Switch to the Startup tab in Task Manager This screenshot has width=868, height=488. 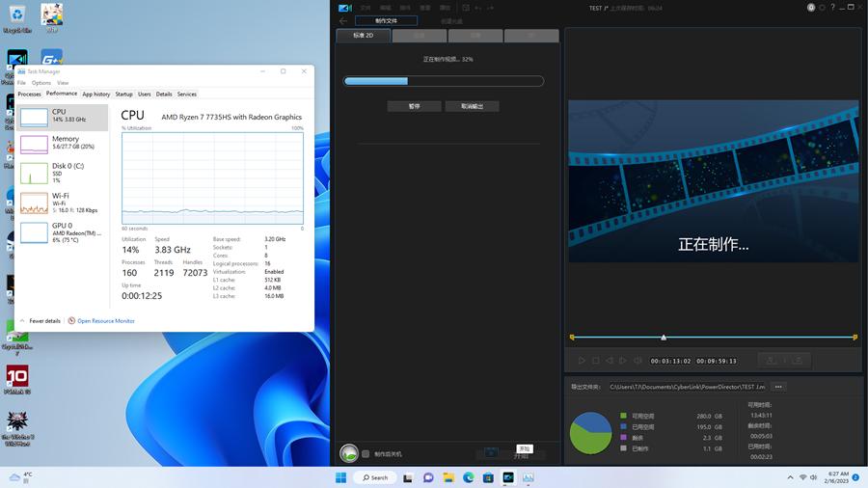click(x=123, y=95)
